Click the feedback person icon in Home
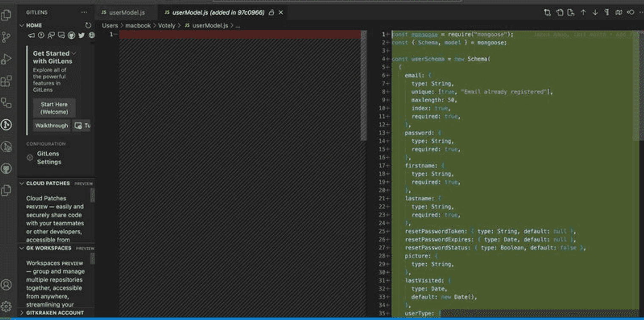The image size is (644, 320). tap(51, 36)
